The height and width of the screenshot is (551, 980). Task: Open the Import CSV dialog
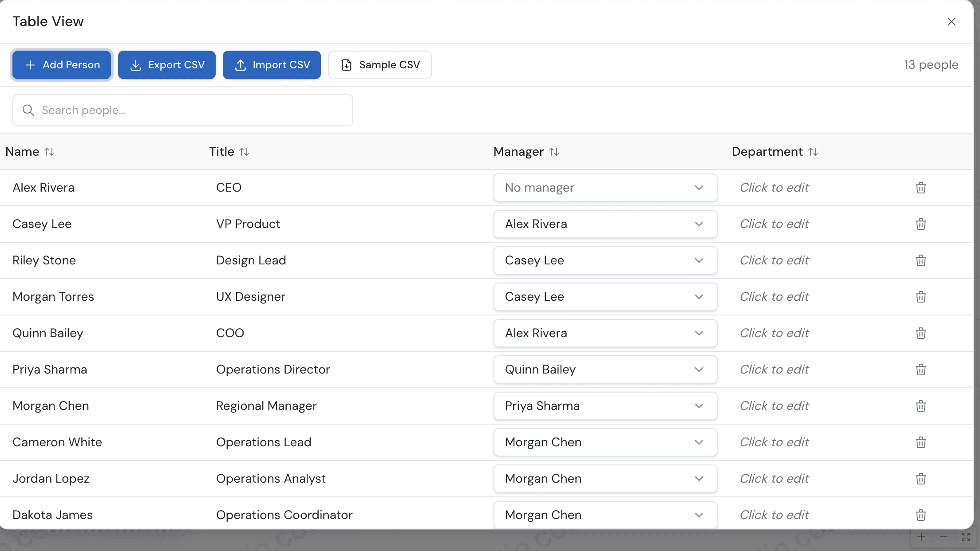pos(272,65)
